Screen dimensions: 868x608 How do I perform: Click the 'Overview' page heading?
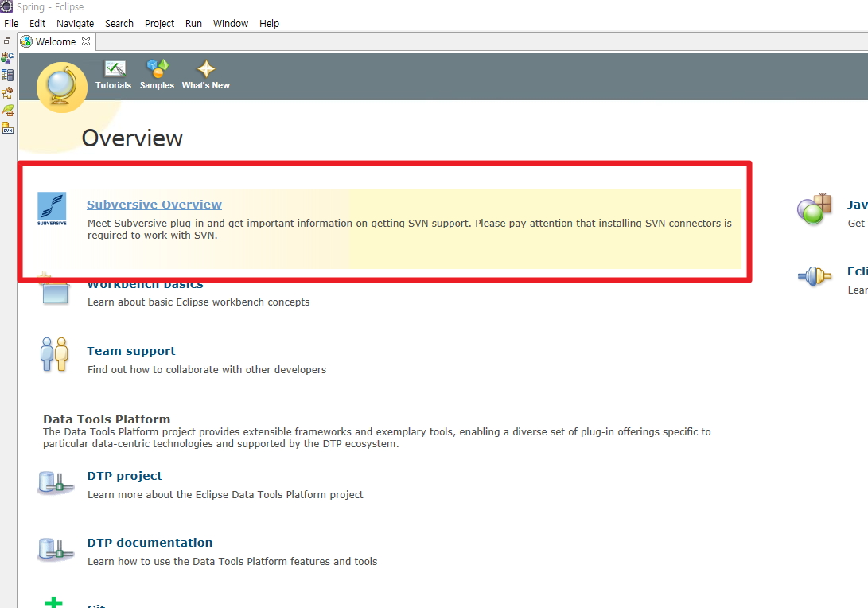tap(132, 138)
